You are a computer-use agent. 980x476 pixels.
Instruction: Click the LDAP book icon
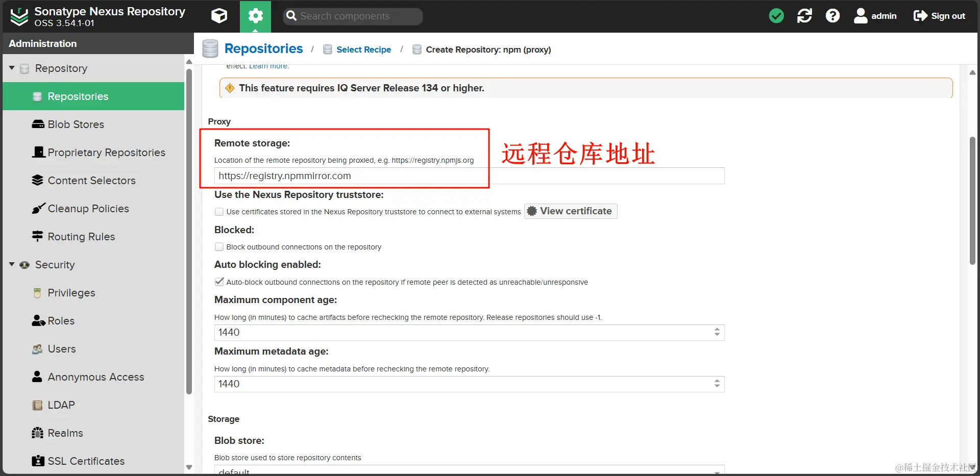(x=37, y=405)
